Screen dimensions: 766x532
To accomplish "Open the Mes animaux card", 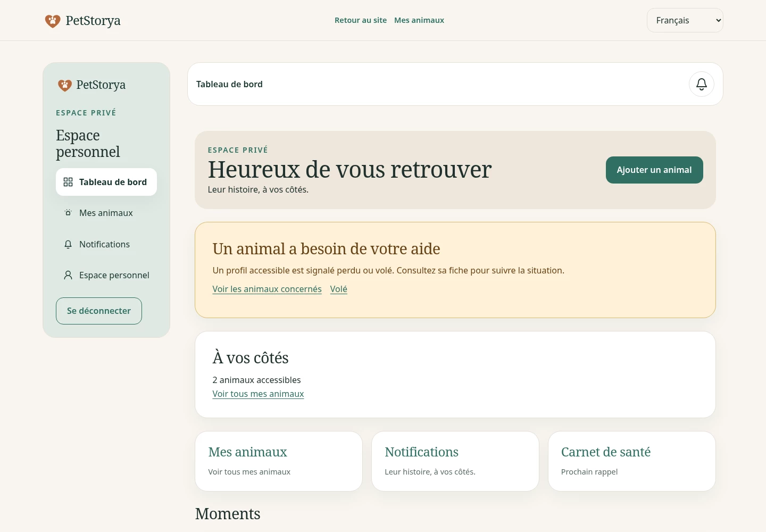I will click(x=279, y=461).
